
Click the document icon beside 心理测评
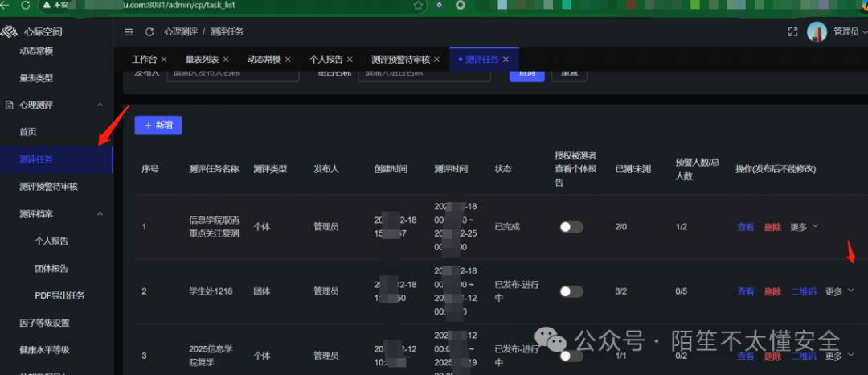[9, 105]
